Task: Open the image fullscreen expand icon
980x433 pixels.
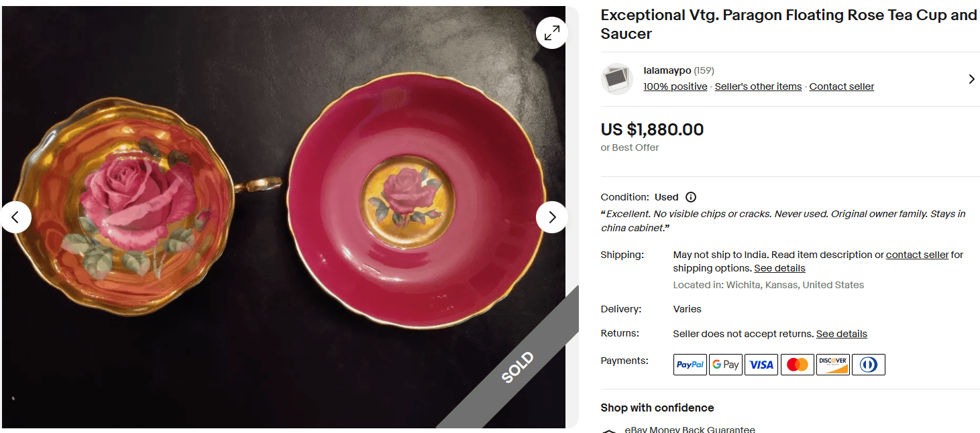Action: 551,32
